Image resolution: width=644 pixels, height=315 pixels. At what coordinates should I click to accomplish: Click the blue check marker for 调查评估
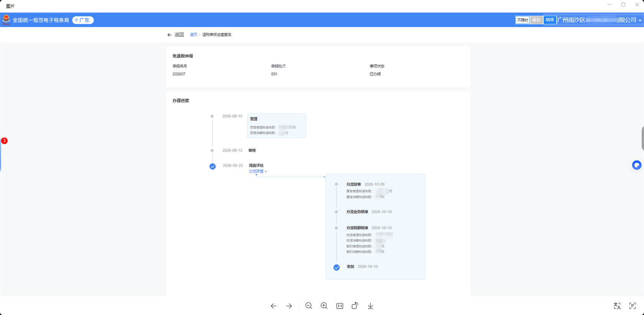[x=212, y=166]
